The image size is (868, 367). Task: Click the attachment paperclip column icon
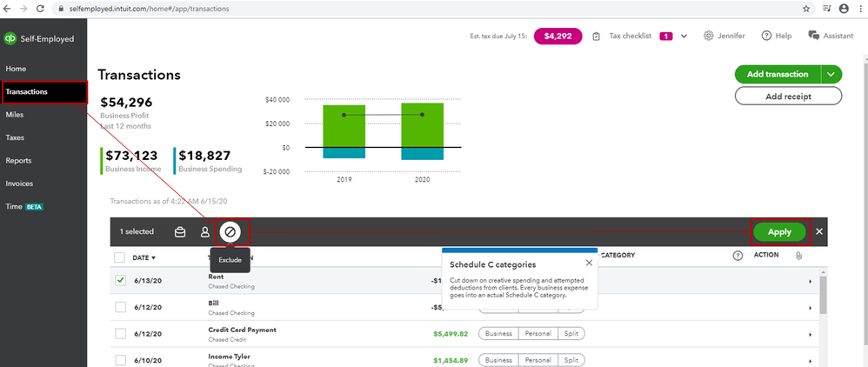pyautogui.click(x=798, y=256)
